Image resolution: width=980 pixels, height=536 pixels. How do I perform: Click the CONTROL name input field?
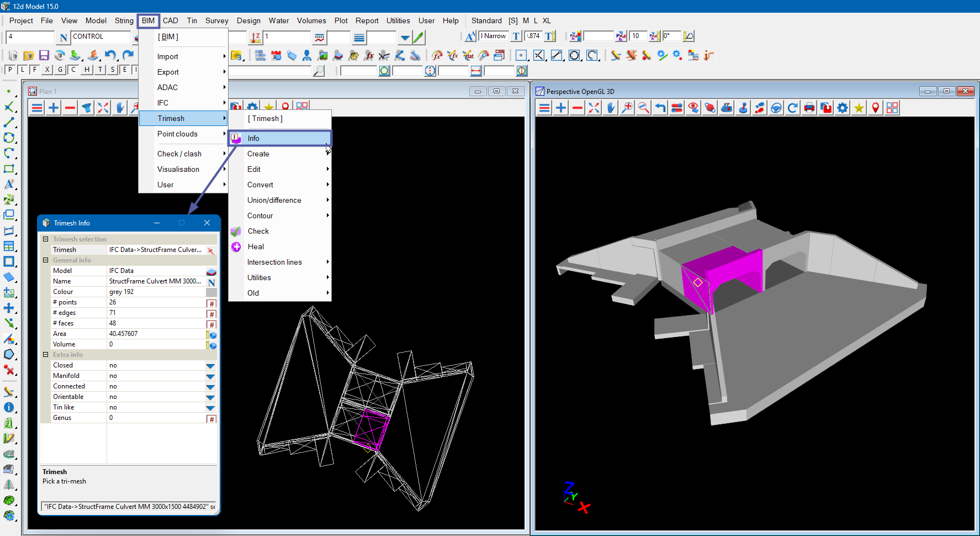100,37
